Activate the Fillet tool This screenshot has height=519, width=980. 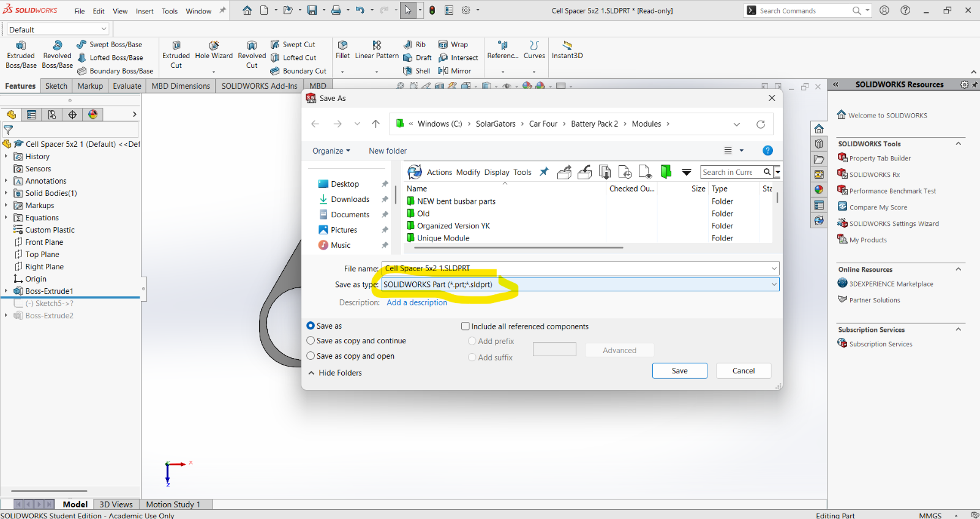(342, 51)
